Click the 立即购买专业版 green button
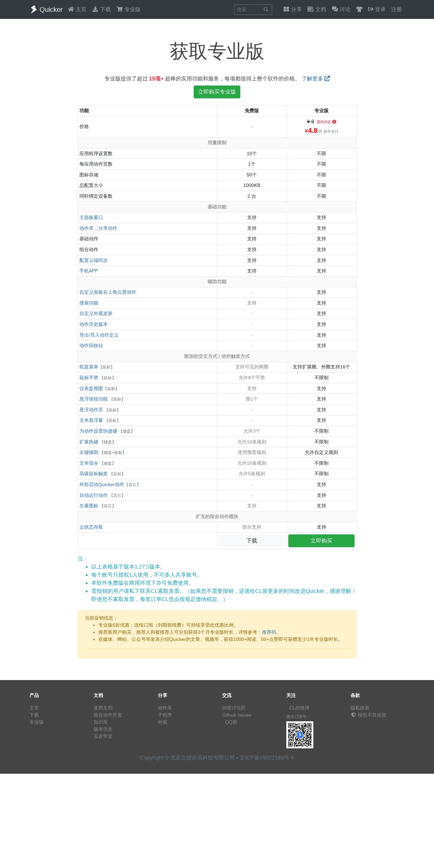Screen dimensions: 434x868 tap(217, 92)
